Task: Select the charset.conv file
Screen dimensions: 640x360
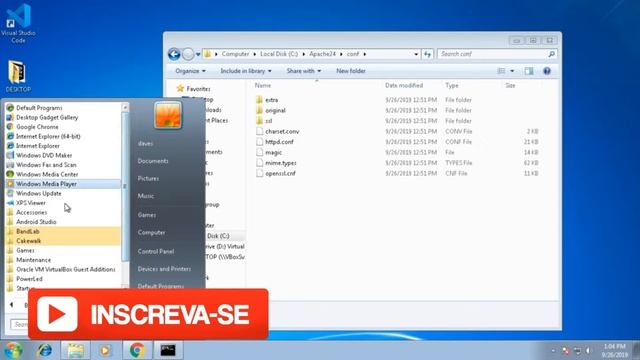Action: tap(282, 131)
